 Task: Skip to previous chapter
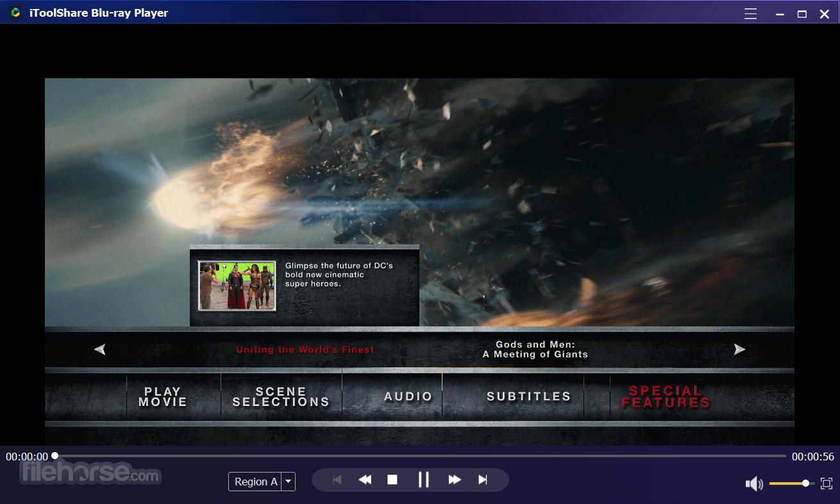coord(337,480)
